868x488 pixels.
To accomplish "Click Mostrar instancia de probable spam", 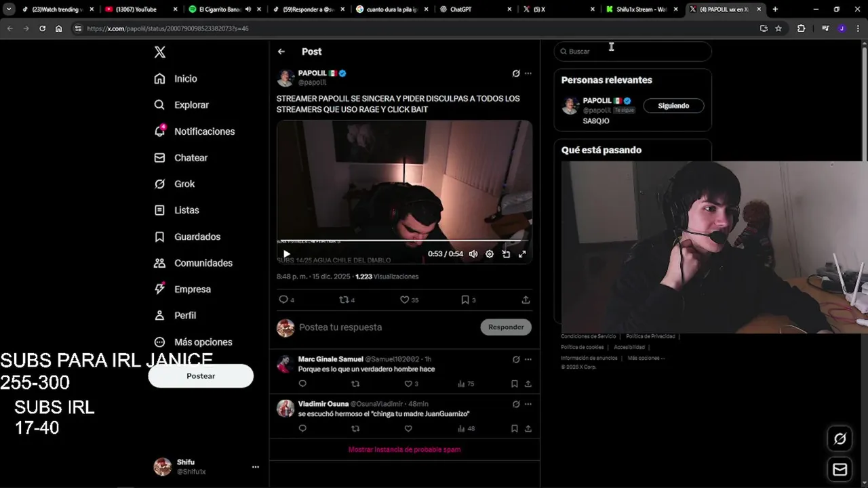I will 404,449.
